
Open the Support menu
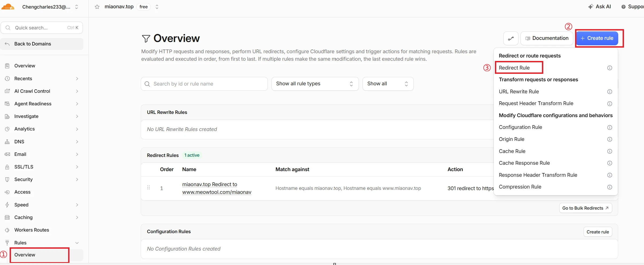633,7
